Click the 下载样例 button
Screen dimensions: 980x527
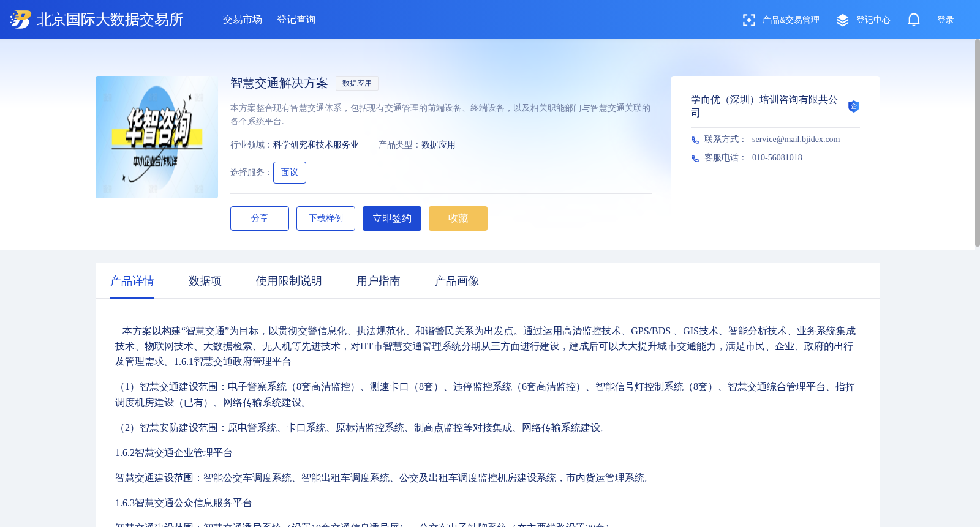[326, 219]
